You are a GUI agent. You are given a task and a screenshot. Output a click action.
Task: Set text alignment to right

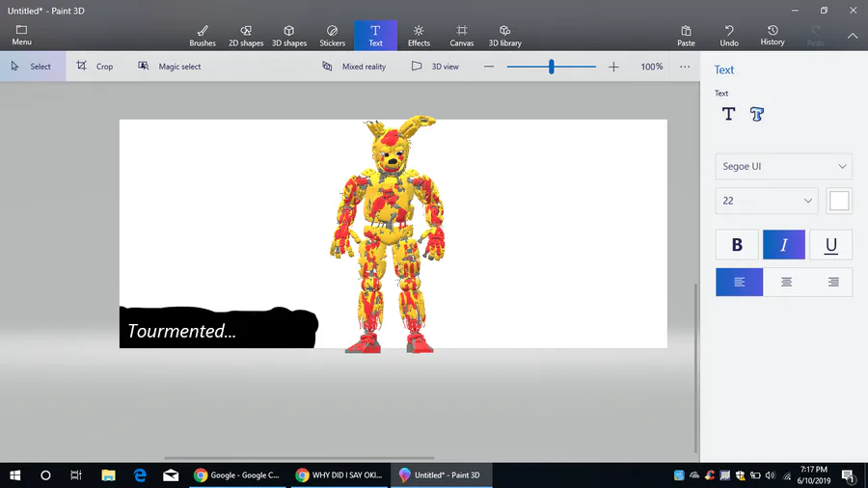coord(832,283)
